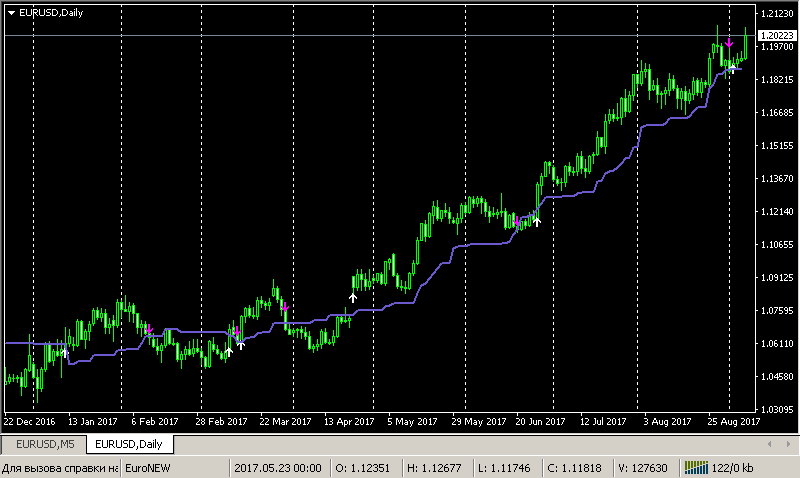Click the L: 1.11746 low value

click(x=504, y=468)
